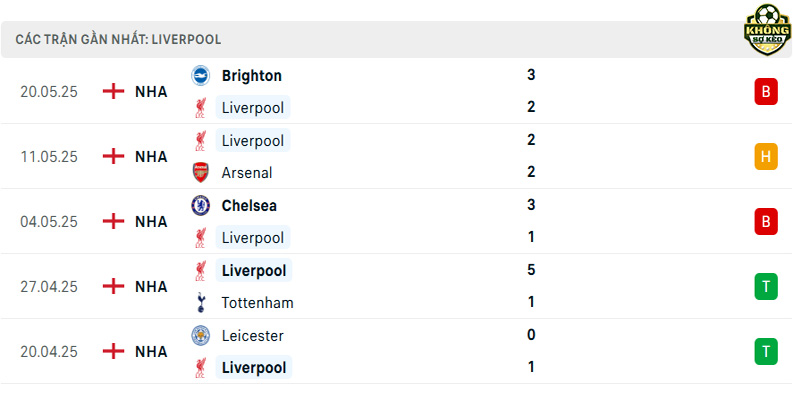Click the Chelsea club crest icon

point(201,206)
